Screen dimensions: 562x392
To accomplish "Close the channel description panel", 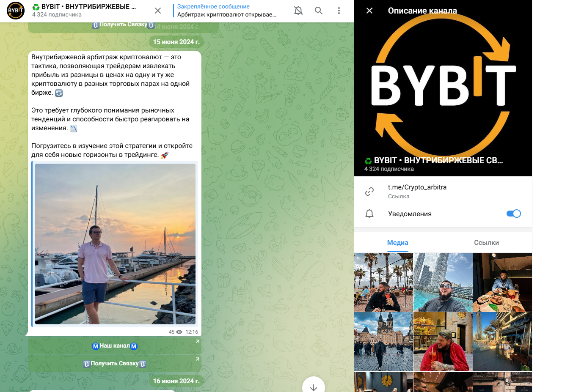I will click(369, 11).
